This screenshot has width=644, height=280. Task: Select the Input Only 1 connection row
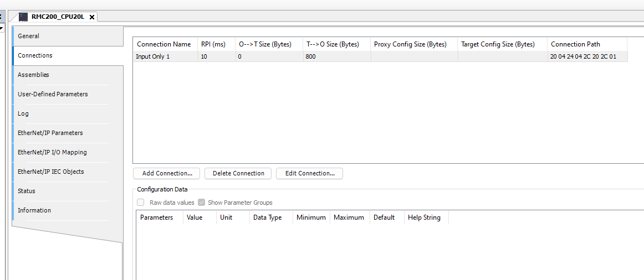[x=153, y=56]
